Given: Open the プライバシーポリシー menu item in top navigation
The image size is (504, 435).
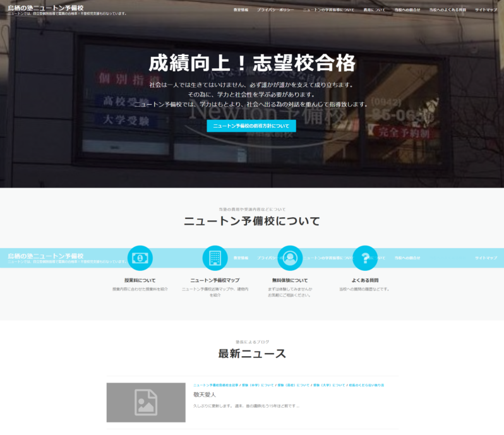Looking at the screenshot, I should [x=275, y=11].
